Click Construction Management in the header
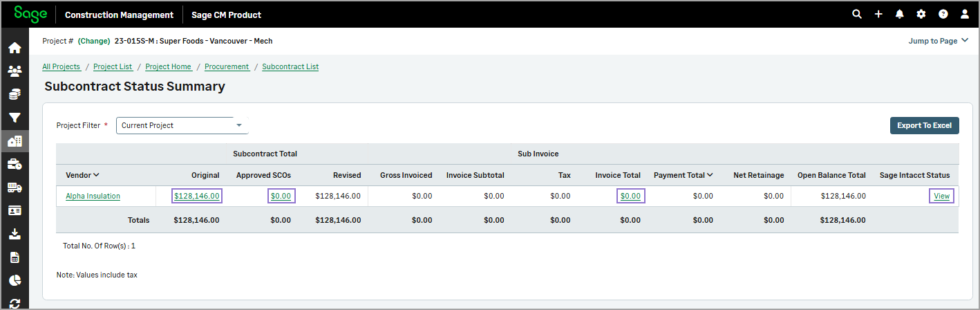 click(x=119, y=15)
